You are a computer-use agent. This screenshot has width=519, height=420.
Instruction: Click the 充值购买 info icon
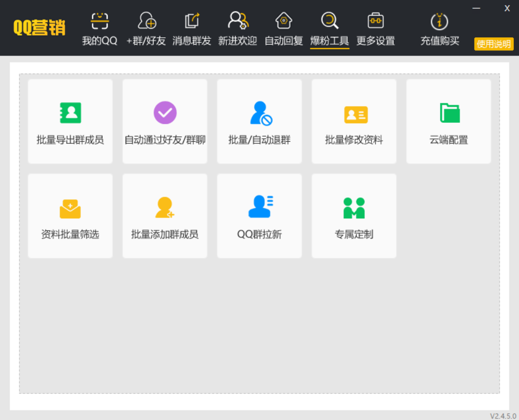[439, 22]
